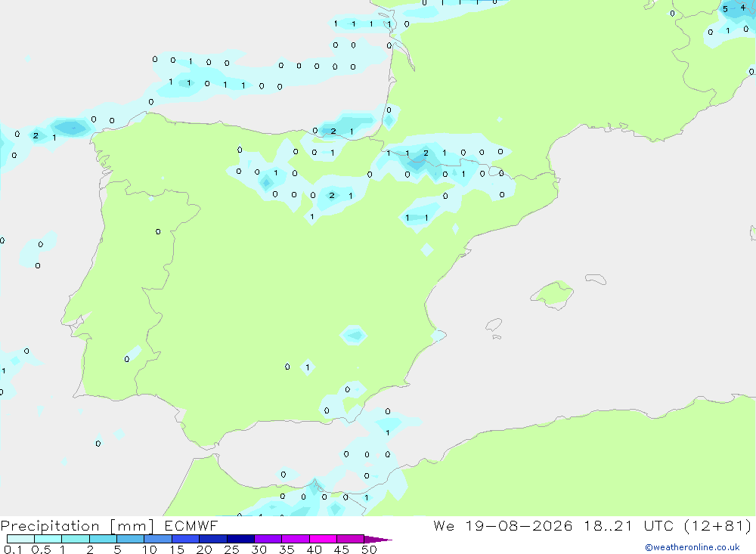Click the 18..21 UTC time range text
This screenshot has width=756, height=554.
(x=627, y=525)
